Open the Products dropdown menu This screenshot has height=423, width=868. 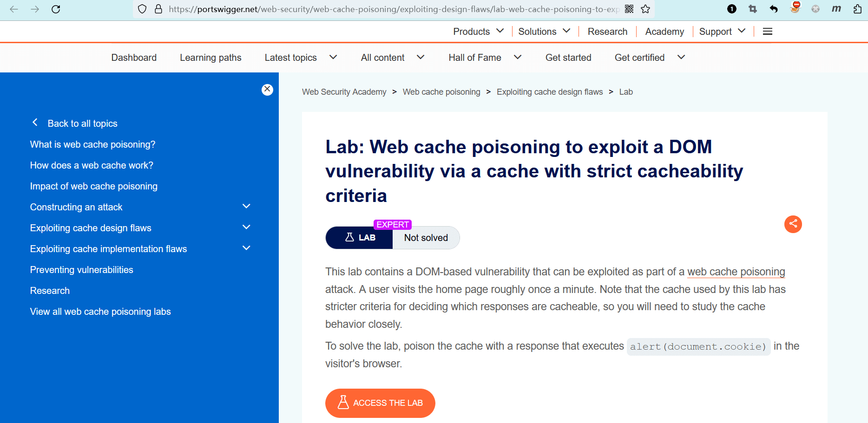(x=478, y=32)
